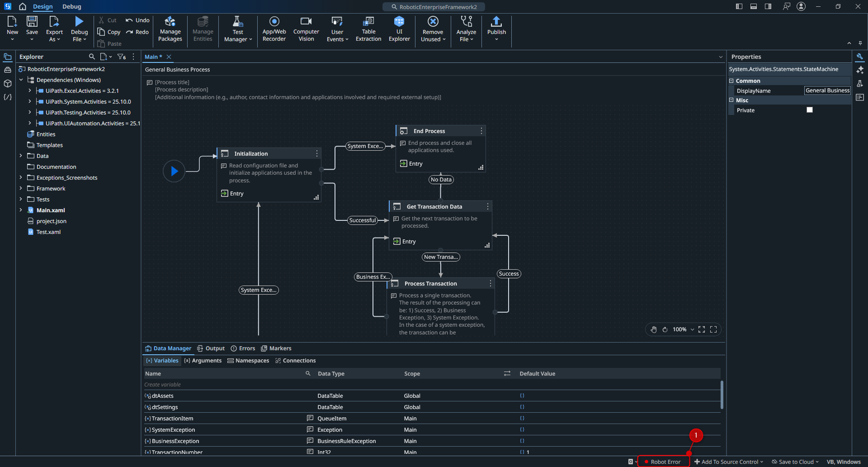This screenshot has width=868, height=467.
Task: Switch to the Connections tab
Action: click(x=296, y=361)
